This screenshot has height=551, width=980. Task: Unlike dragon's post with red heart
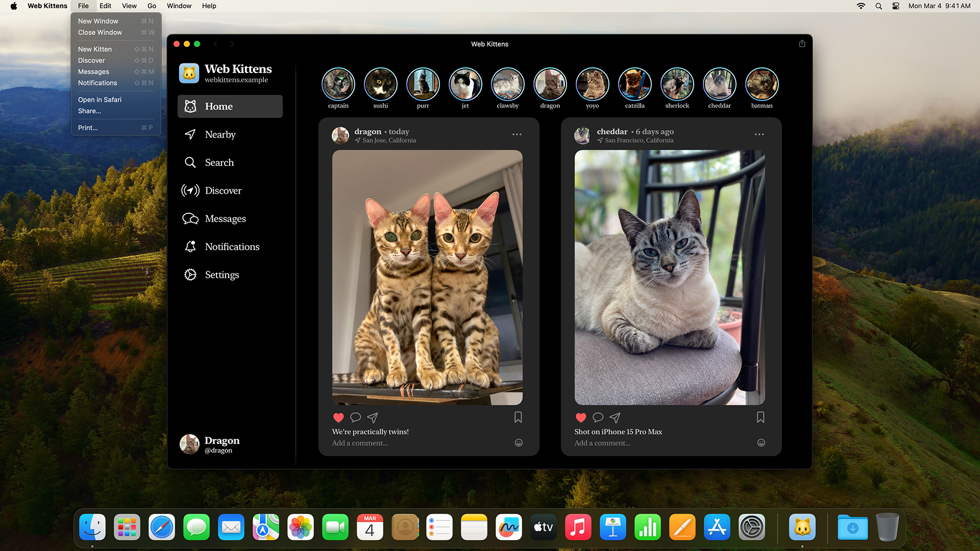(x=338, y=417)
